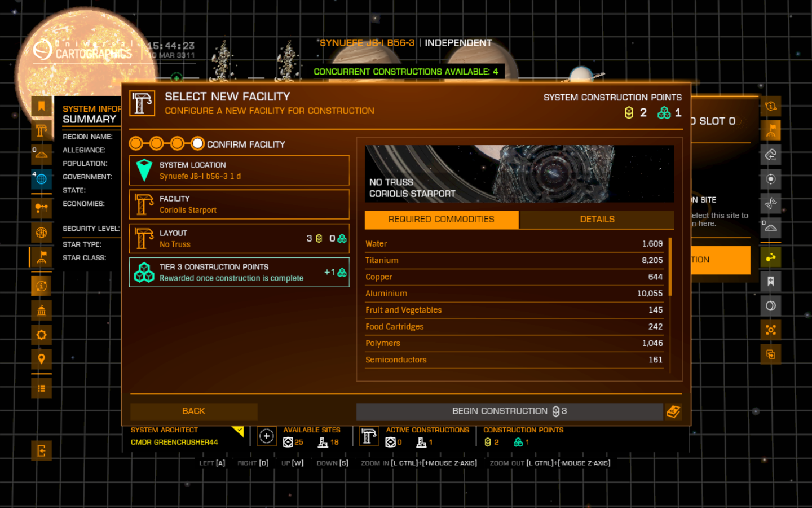Open the orbit globe icon in left sidebar
The image size is (812, 508).
(x=41, y=232)
